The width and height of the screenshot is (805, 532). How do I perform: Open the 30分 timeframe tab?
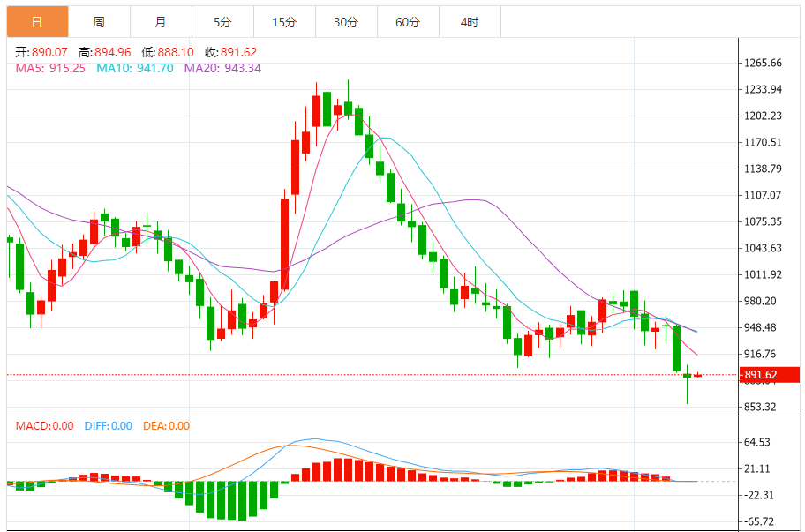coord(346,22)
